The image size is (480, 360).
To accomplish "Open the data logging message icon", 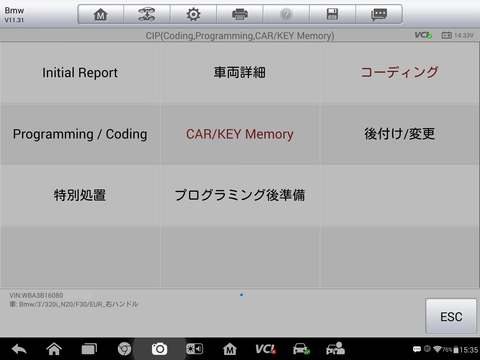I will pos(379,14).
